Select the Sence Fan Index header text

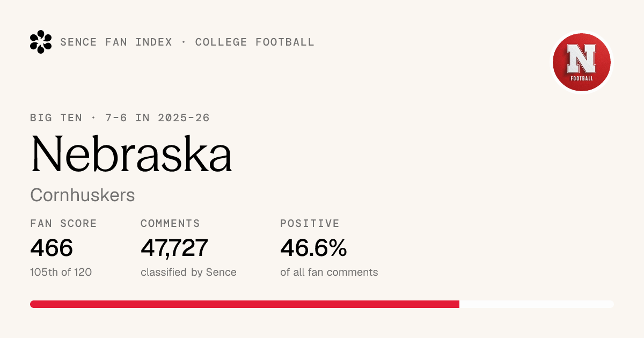tap(116, 42)
